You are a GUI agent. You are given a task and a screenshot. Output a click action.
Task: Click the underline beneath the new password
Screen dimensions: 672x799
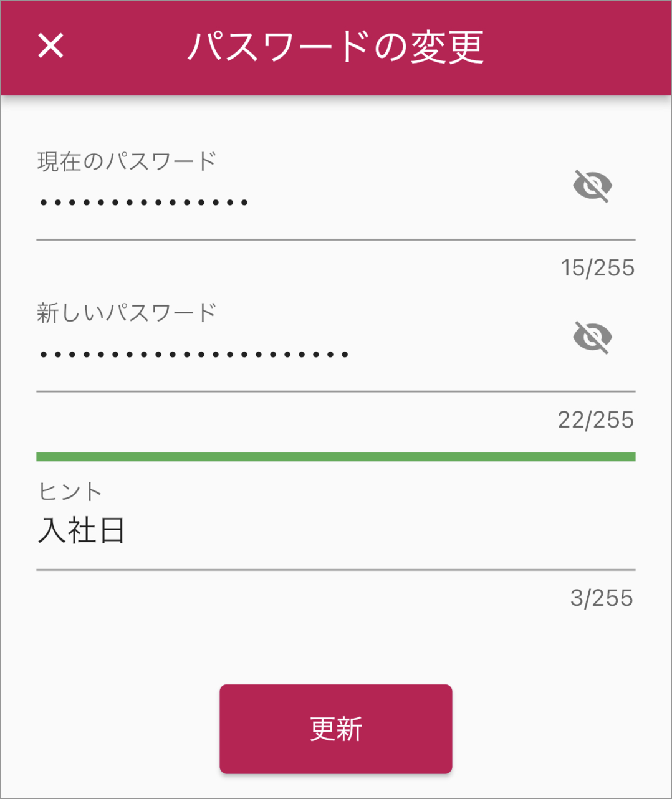[x=335, y=391]
